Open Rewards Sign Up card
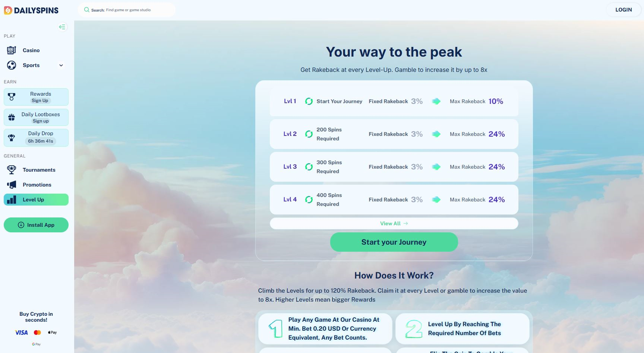 [36, 97]
